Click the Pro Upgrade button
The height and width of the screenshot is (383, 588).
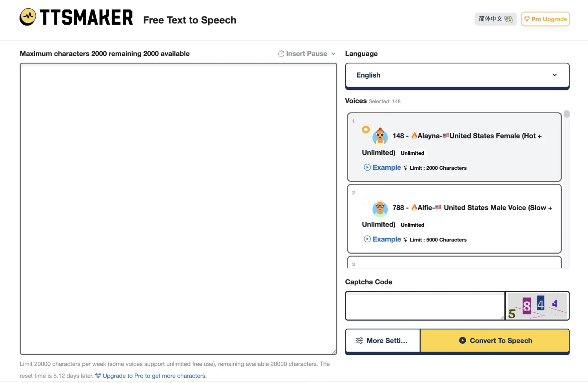pos(545,19)
